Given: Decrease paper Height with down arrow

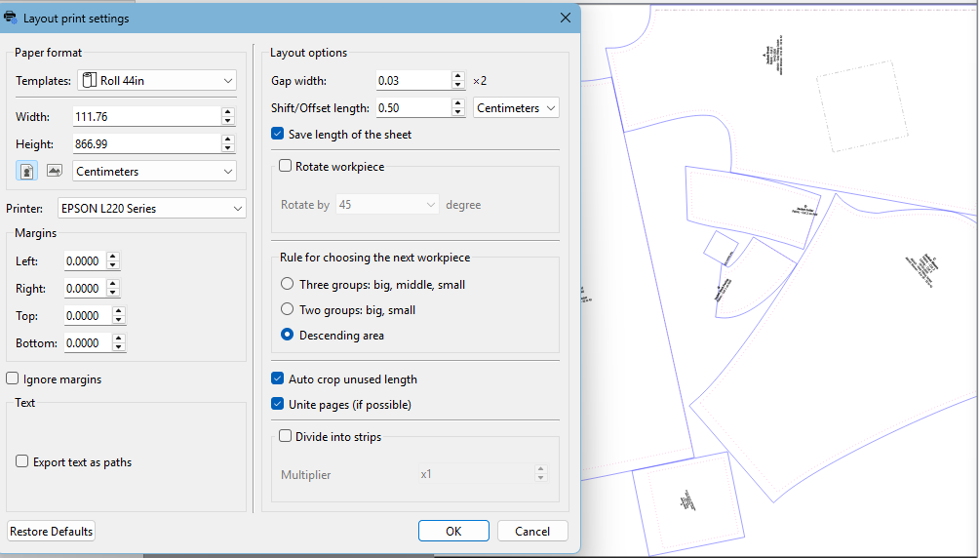Looking at the screenshot, I should (228, 148).
